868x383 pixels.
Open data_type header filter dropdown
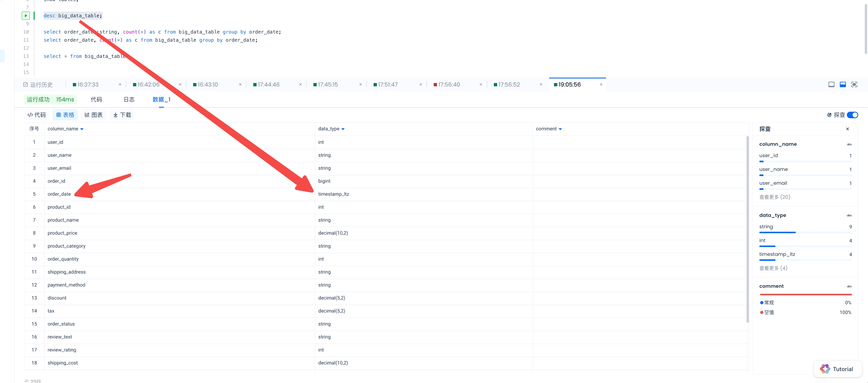coord(343,129)
